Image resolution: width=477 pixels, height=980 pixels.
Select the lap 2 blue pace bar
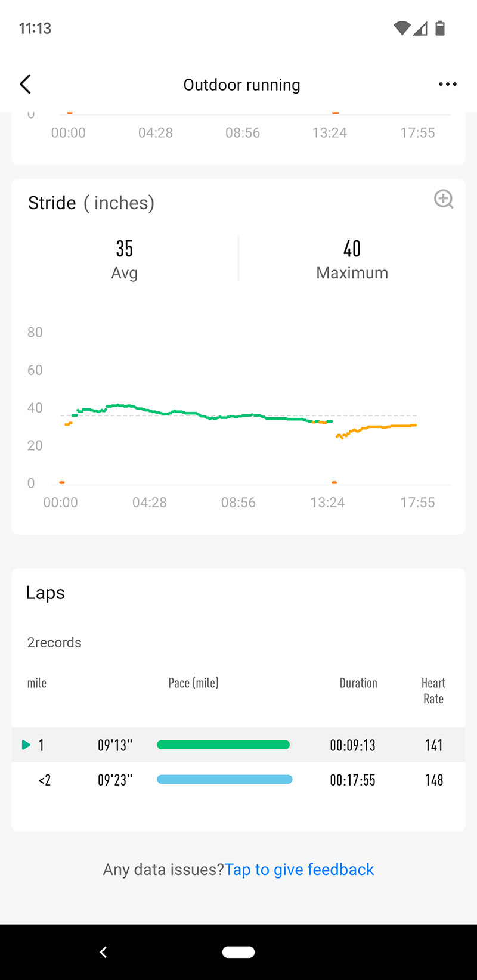coord(224,780)
